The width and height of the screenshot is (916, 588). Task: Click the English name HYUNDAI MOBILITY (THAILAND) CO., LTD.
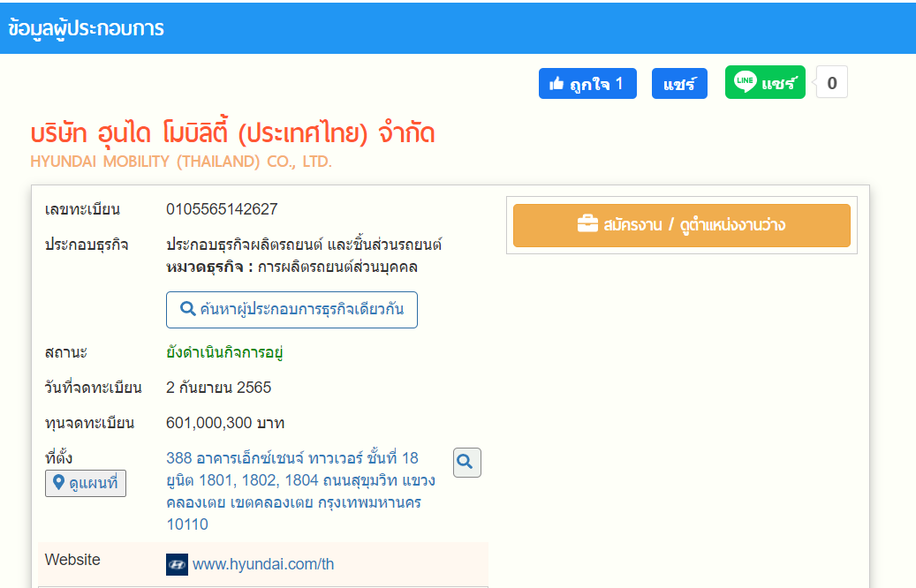click(x=181, y=162)
